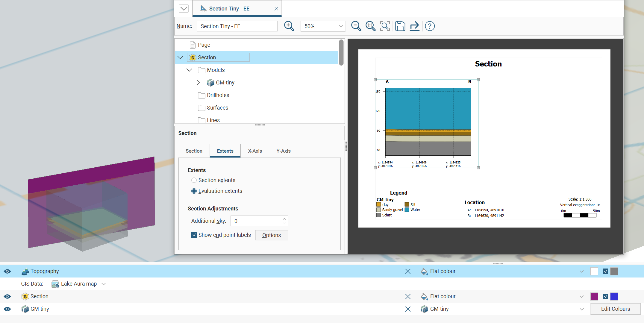Open the help icon in toolbar

click(x=430, y=26)
